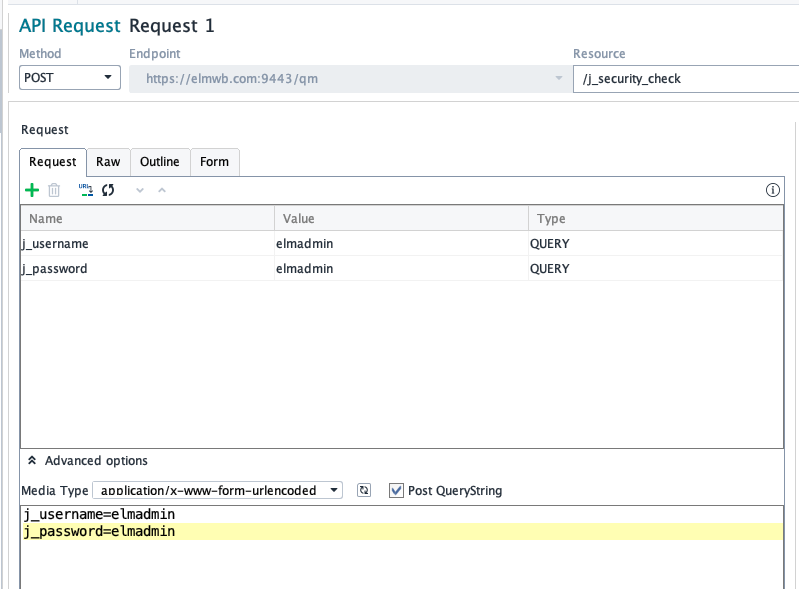
Task: Select the j_username parameter row
Action: (146, 243)
